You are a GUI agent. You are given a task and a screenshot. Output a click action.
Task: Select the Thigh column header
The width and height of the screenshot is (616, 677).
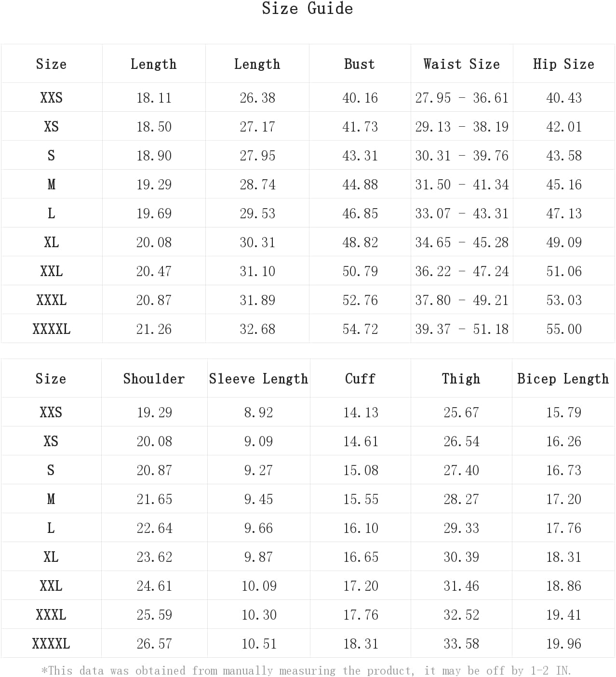461,379
